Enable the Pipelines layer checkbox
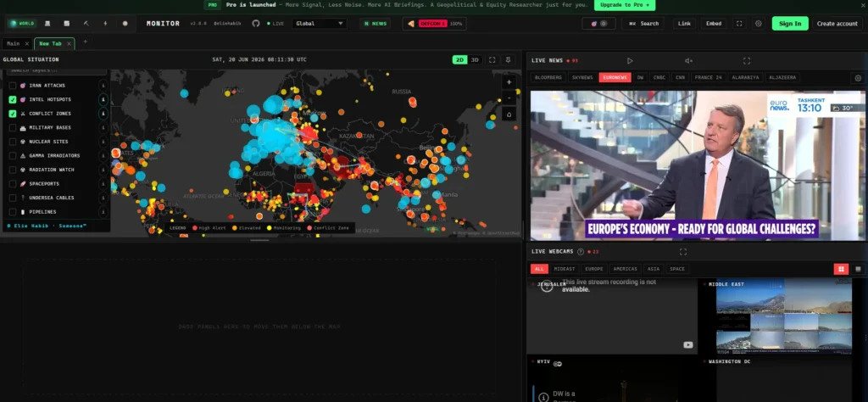Screen dimensions: 868x402 (x=12, y=212)
